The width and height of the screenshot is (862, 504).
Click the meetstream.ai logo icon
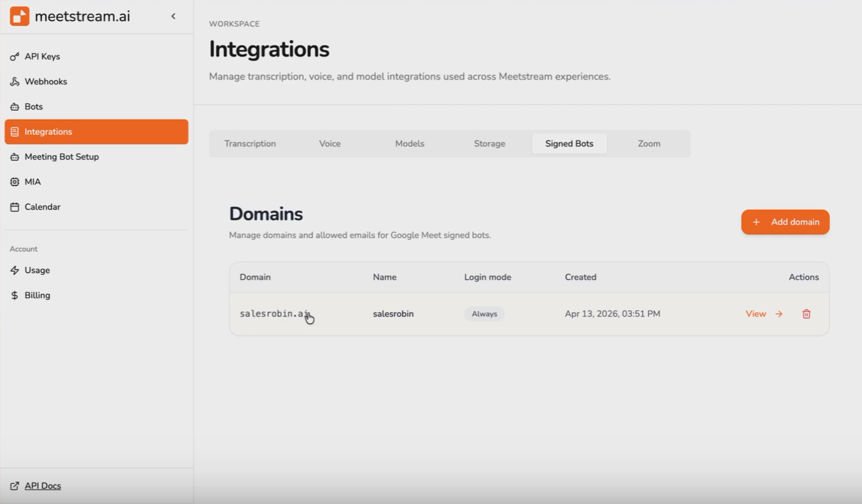tap(19, 16)
